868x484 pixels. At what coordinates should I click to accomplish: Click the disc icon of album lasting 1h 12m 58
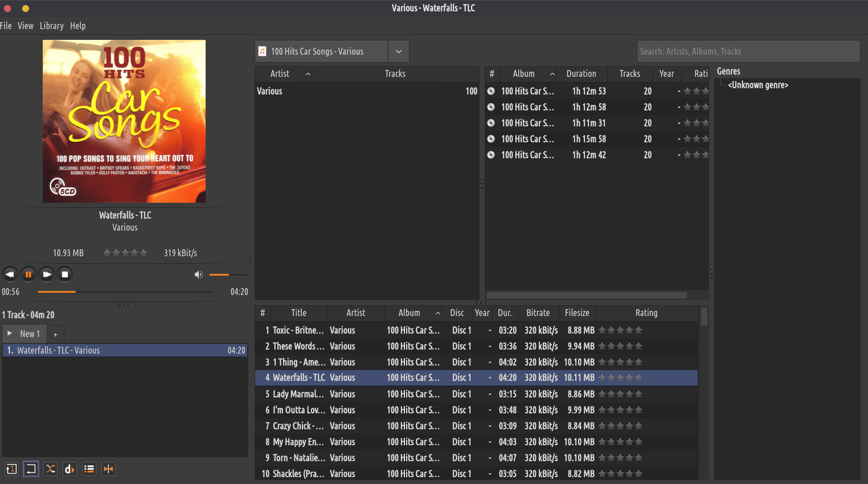[x=491, y=107]
